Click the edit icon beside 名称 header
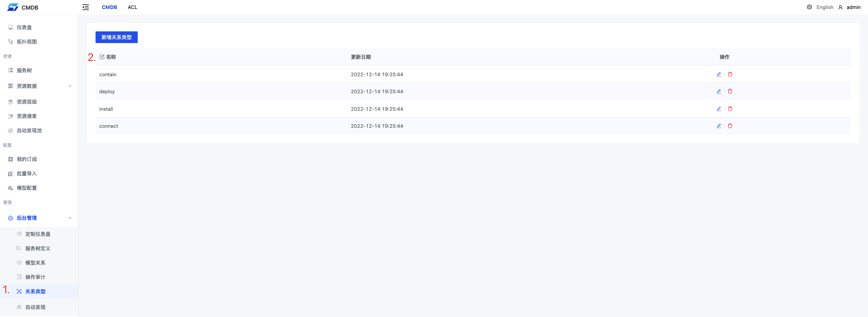This screenshot has width=868, height=317. [x=102, y=57]
